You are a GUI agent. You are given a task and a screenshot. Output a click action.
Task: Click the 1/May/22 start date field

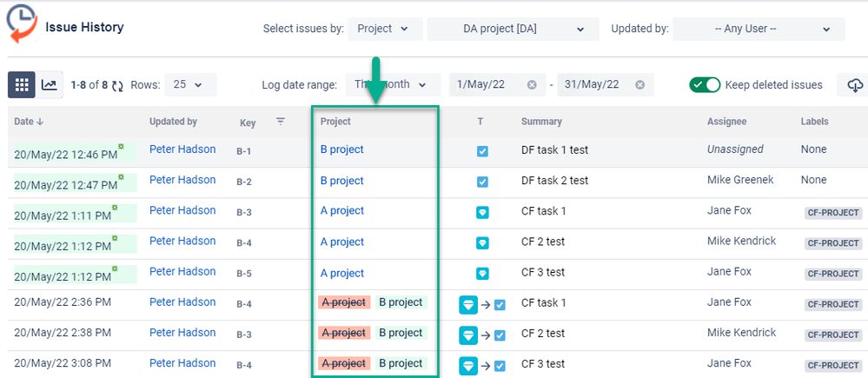point(495,84)
